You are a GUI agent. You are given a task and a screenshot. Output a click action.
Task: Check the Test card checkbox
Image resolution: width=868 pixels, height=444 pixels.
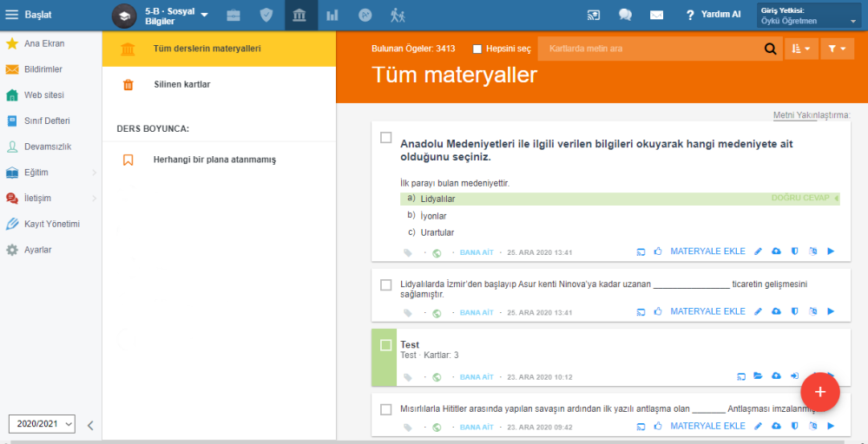(386, 345)
